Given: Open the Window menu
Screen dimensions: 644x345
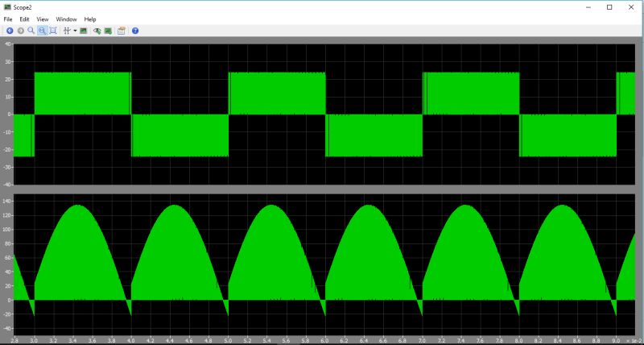Looking at the screenshot, I should (x=66, y=19).
